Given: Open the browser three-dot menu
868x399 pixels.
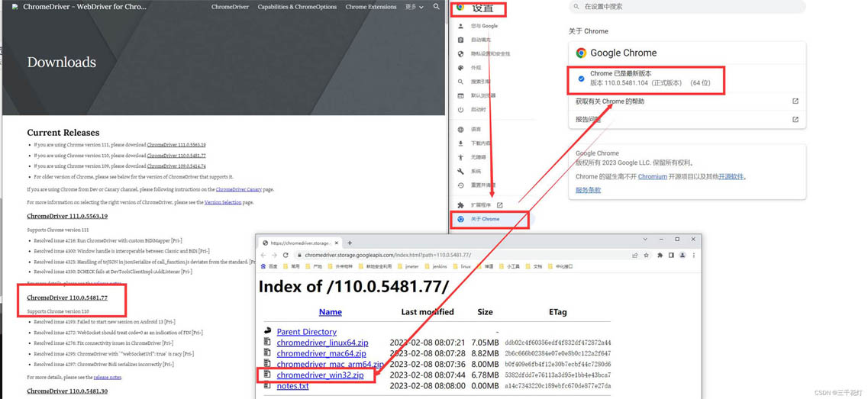Looking at the screenshot, I should tap(694, 256).
